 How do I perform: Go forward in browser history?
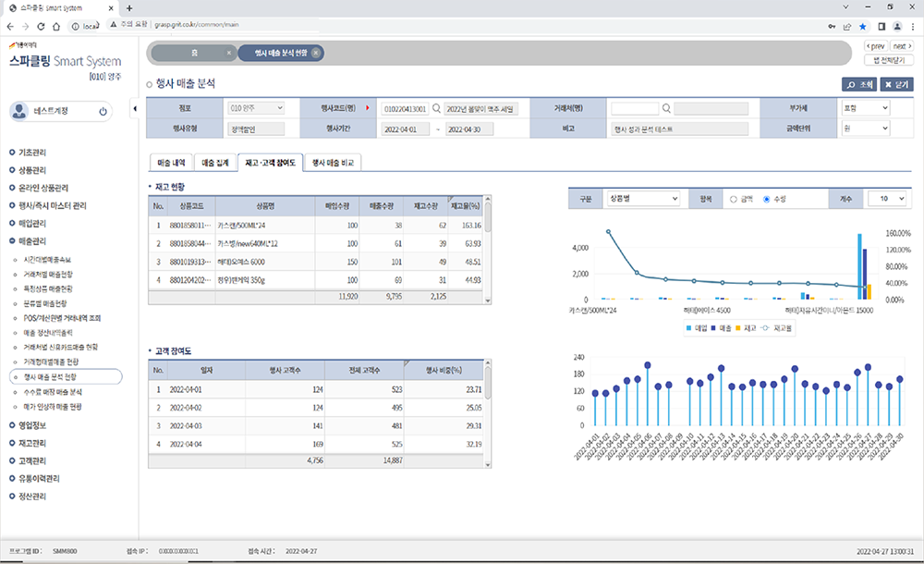click(x=25, y=26)
